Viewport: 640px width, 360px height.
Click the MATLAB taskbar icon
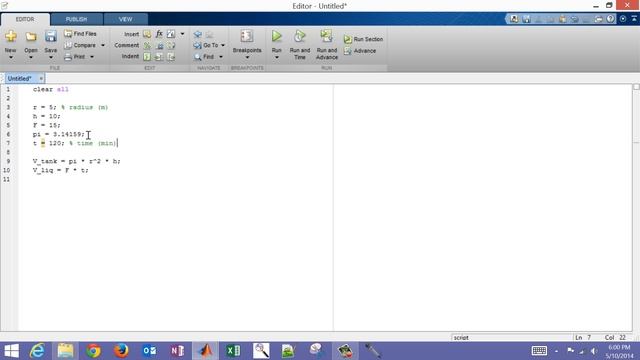pyautogui.click(x=206, y=351)
